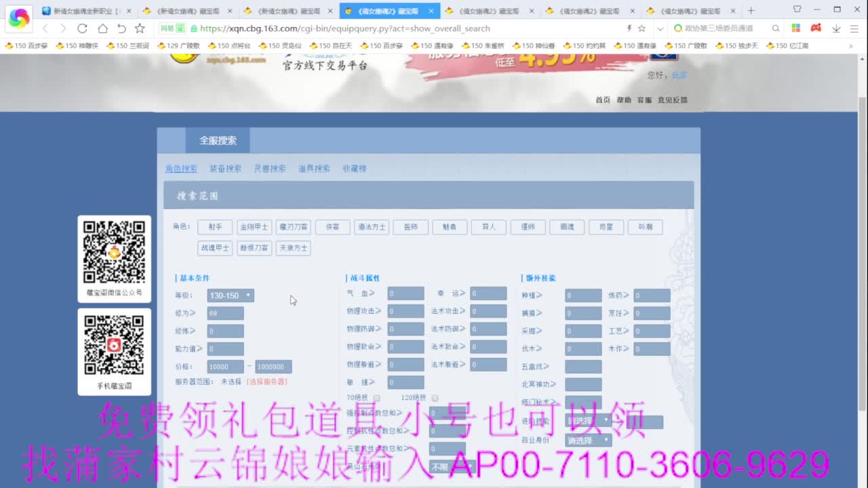Open the 意见反馈 link in header

(x=672, y=100)
